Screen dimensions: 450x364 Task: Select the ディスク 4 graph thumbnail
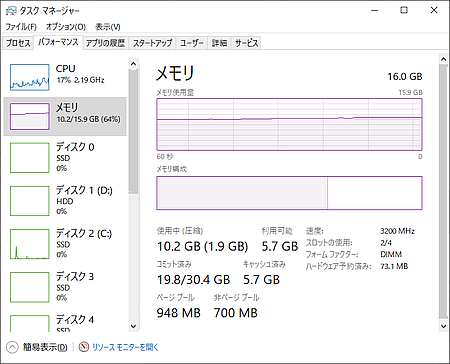click(x=30, y=323)
